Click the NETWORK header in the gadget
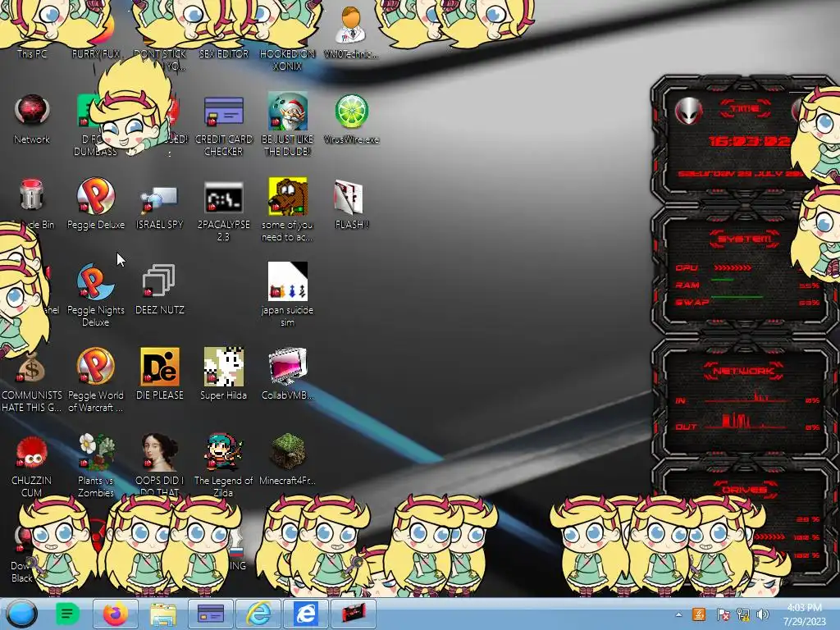The width and height of the screenshot is (840, 630). 743,371
